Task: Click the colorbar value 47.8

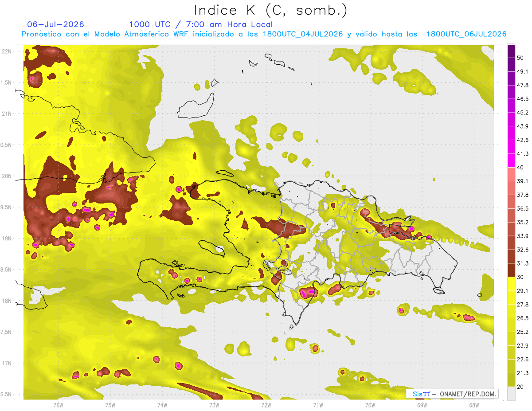Action: point(523,85)
